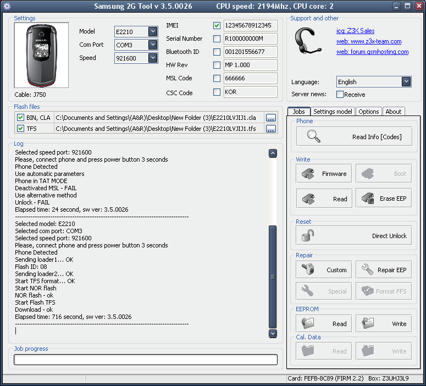Toggle the IMEI checkbox
Screen dimensions: 426x386
click(217, 25)
